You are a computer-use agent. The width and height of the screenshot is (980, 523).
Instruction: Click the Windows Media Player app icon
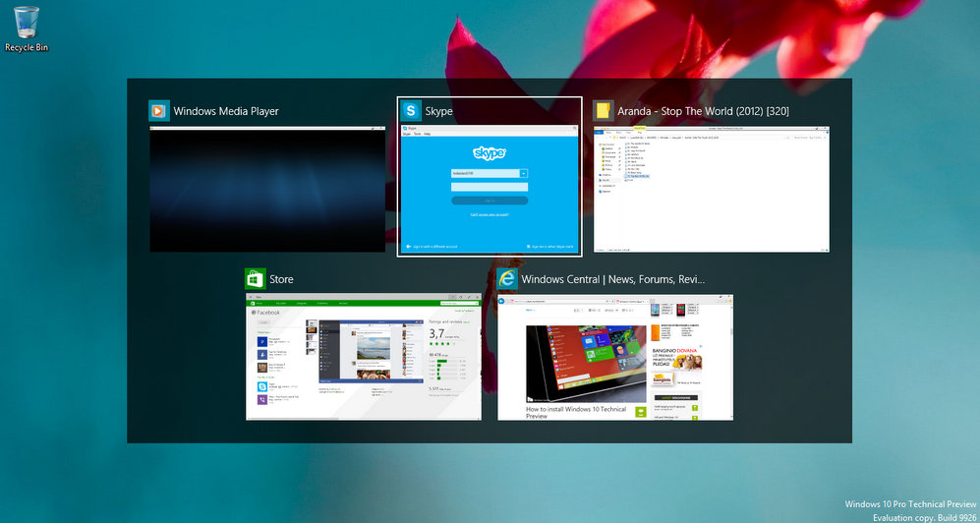[x=159, y=111]
